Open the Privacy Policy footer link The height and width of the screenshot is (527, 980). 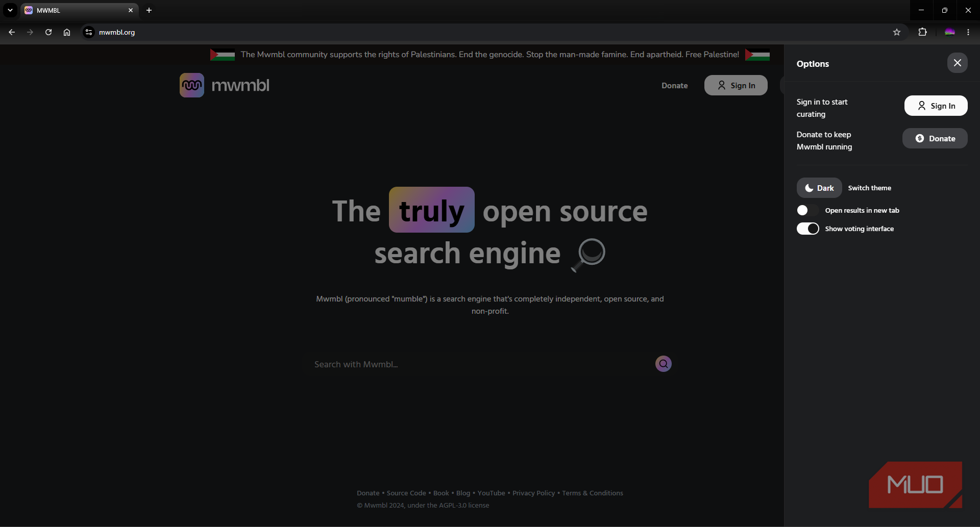coord(533,493)
